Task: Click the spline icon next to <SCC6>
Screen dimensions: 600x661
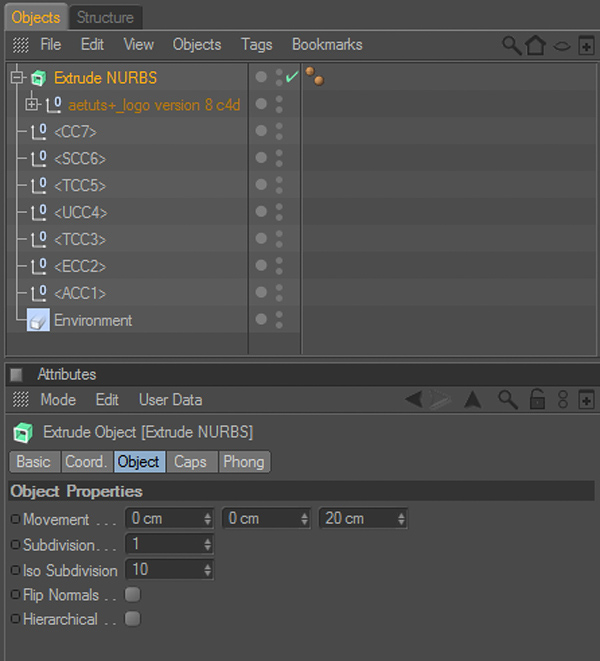Action: 39,159
